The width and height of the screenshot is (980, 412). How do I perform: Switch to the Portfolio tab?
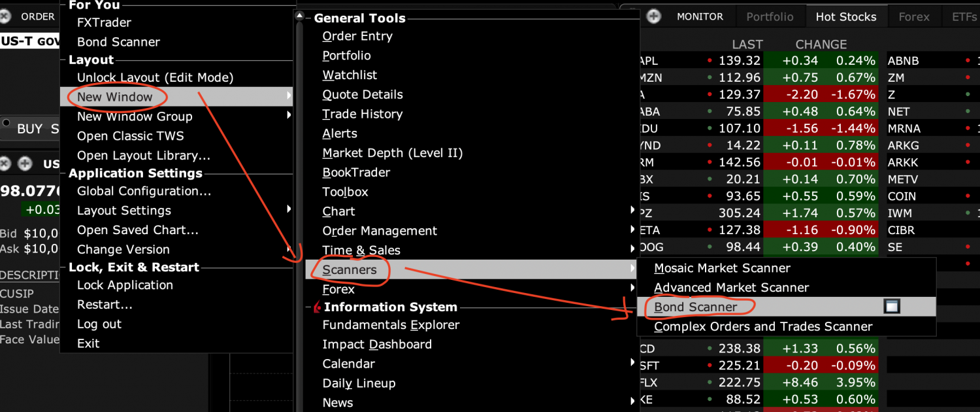(770, 17)
